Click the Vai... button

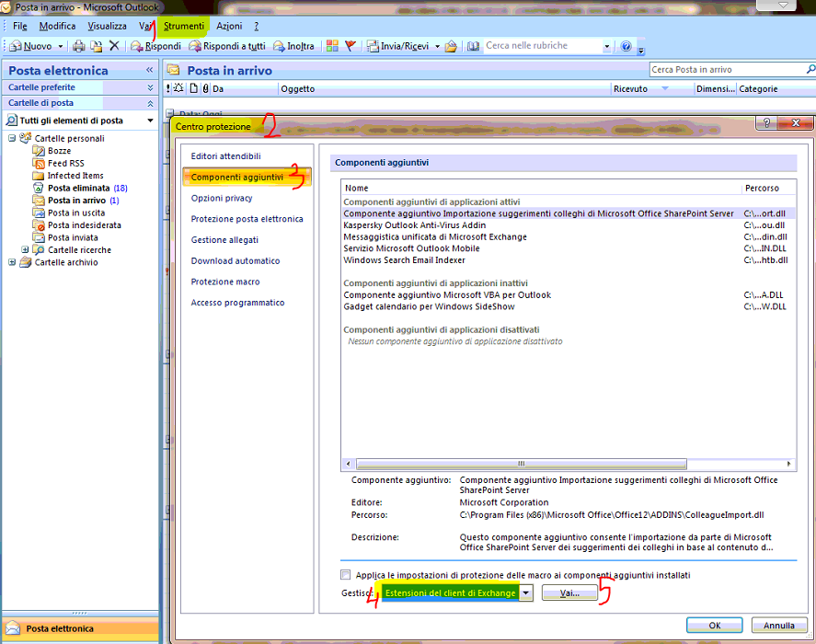(x=569, y=593)
